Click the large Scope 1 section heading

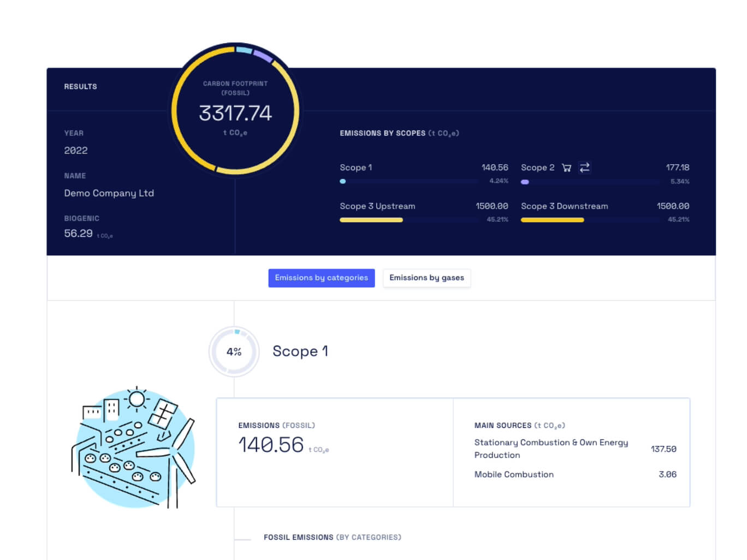(300, 351)
